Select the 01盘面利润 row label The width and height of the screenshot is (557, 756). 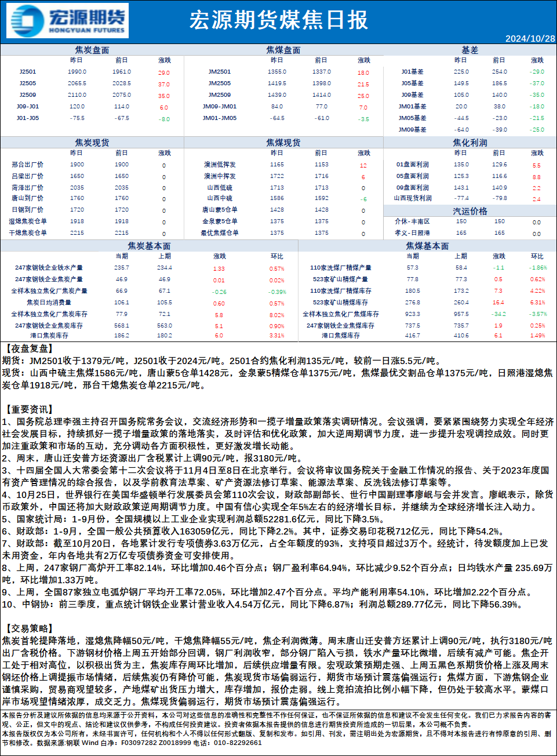click(413, 165)
